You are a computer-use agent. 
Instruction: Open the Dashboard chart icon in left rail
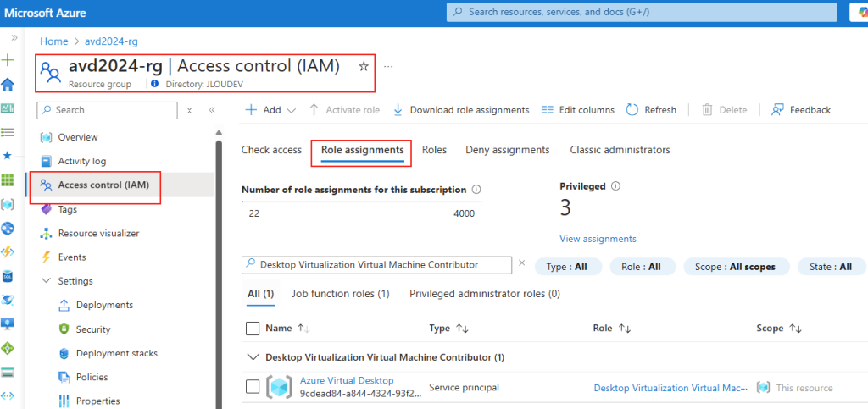pyautogui.click(x=8, y=108)
